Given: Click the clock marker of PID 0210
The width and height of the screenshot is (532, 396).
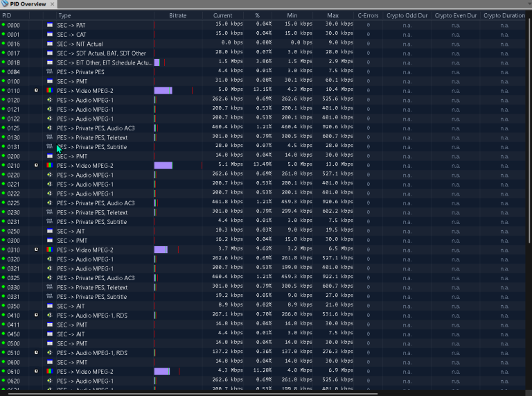Looking at the screenshot, I should click(36, 165).
